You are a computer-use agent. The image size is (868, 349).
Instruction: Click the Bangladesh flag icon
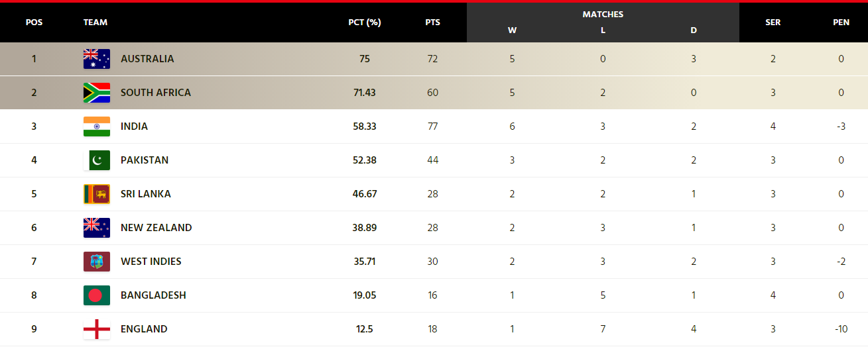point(96,295)
